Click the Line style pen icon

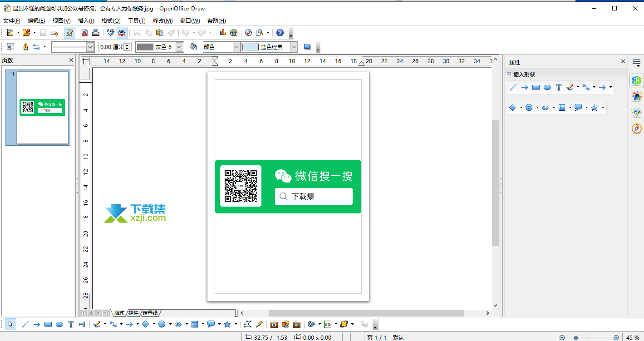25,47
